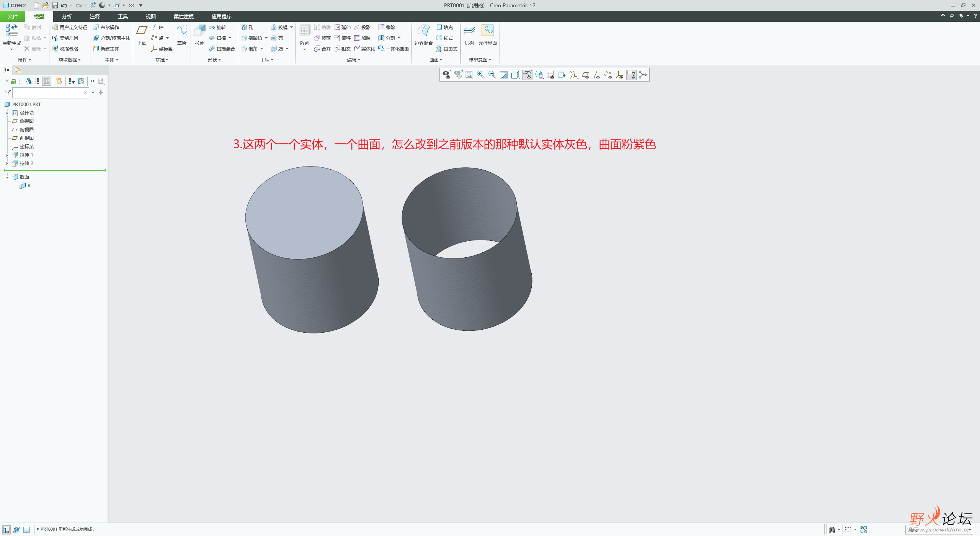Expand the 拉伸 2 feature node
The width and height of the screenshot is (980, 536).
(7, 163)
